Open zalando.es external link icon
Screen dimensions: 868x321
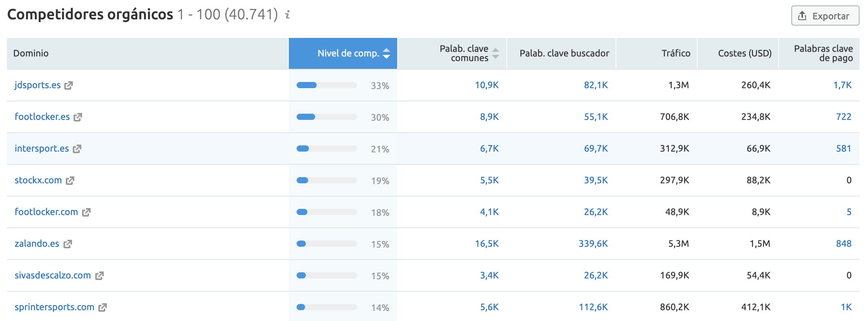coord(68,244)
